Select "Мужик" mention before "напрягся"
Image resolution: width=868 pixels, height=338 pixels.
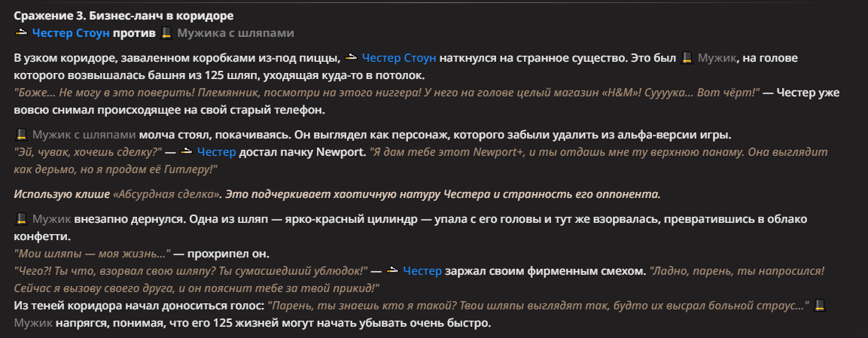pyautogui.click(x=33, y=323)
